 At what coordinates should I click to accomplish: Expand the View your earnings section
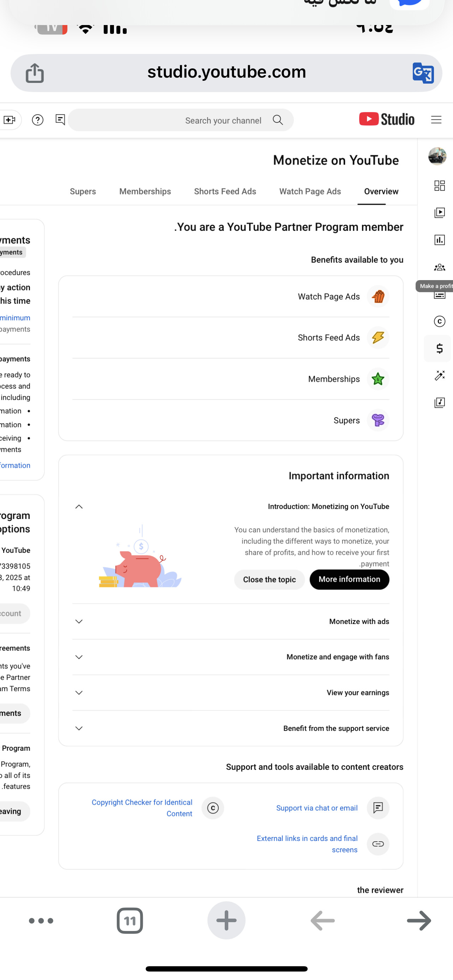click(x=79, y=692)
